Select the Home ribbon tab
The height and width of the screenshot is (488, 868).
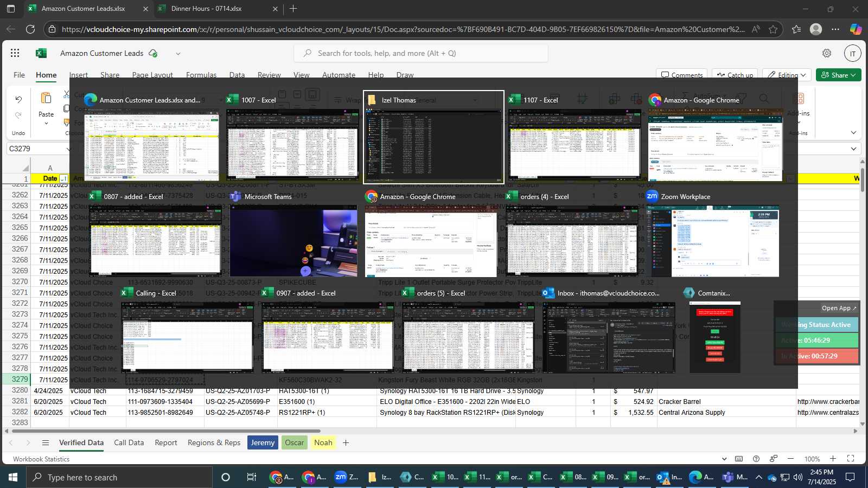click(46, 75)
